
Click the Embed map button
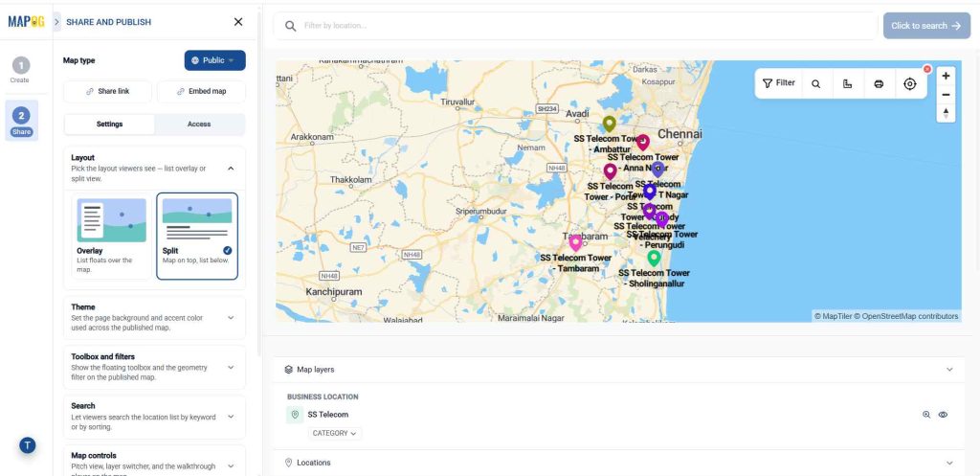[x=201, y=91]
